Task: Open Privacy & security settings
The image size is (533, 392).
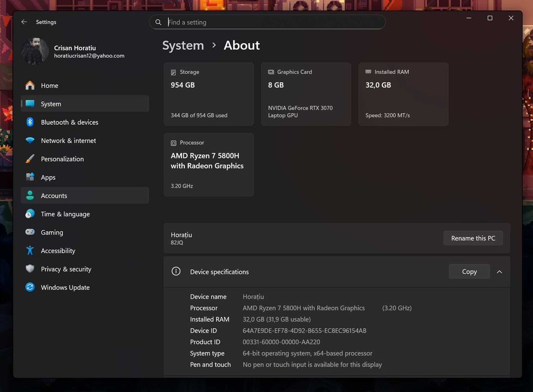Action: [x=85, y=269]
